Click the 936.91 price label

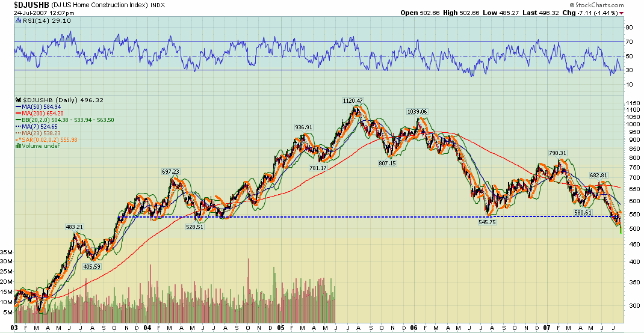point(303,127)
